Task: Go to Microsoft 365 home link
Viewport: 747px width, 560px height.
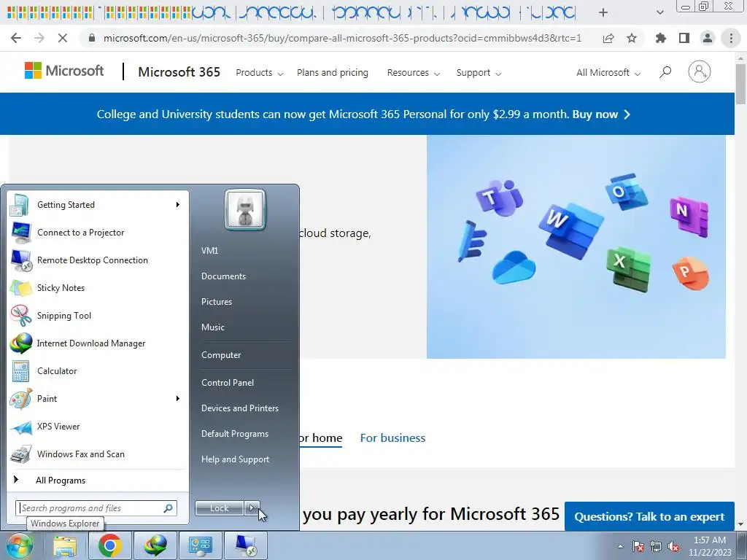Action: pos(179,72)
